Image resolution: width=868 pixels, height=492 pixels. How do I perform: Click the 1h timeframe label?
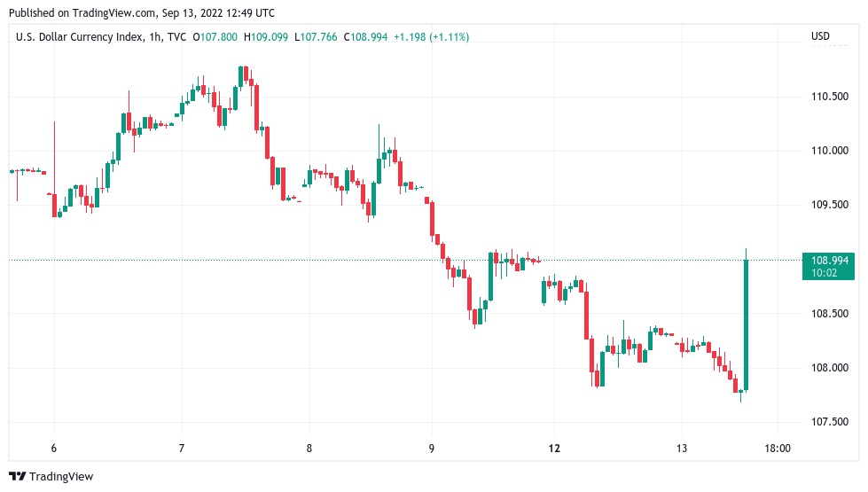tap(155, 37)
